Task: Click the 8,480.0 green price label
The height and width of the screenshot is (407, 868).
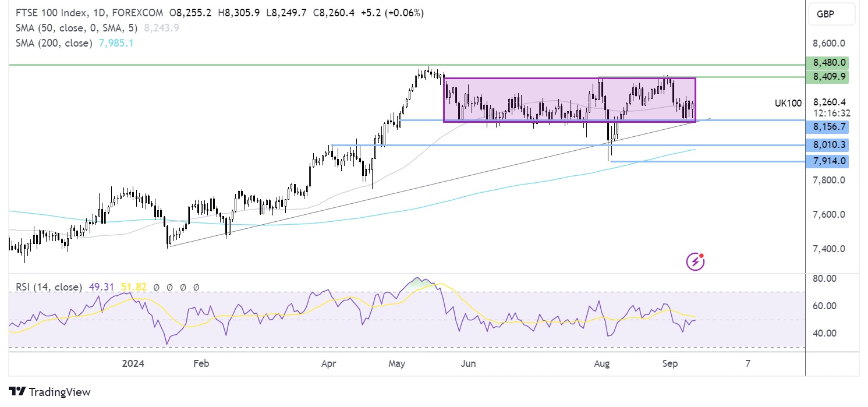Action: point(827,62)
